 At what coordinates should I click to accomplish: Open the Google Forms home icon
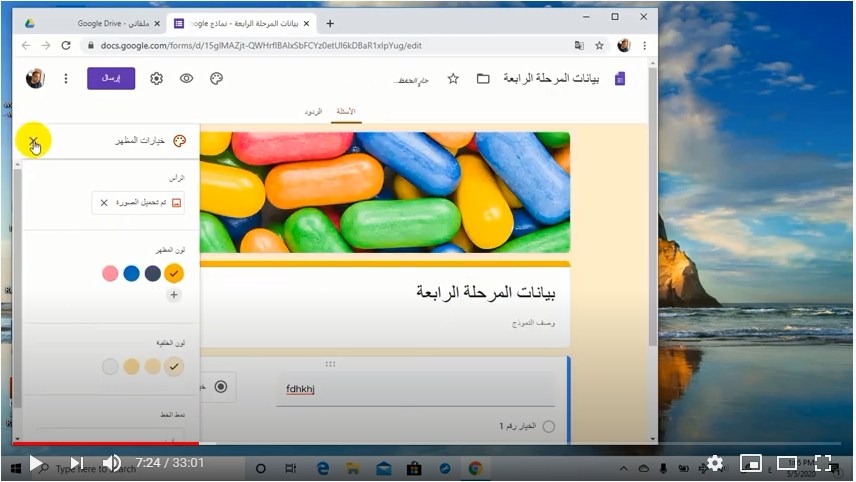(x=620, y=79)
